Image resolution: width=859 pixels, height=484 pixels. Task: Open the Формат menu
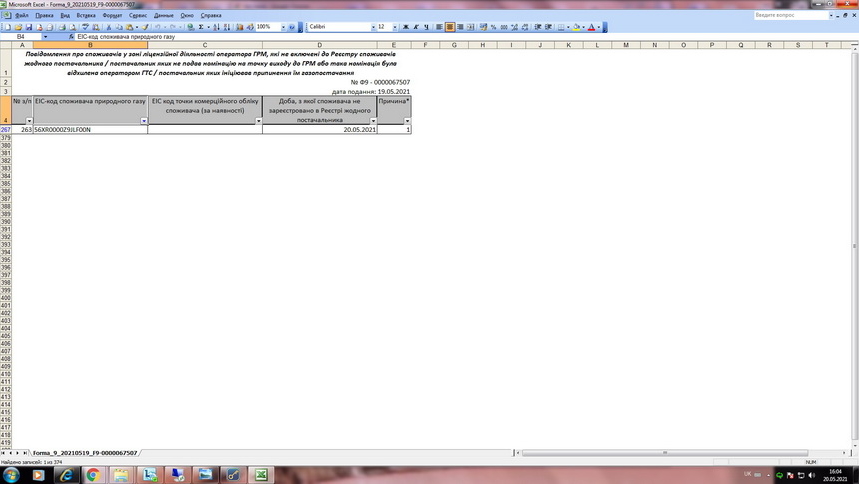tap(112, 16)
